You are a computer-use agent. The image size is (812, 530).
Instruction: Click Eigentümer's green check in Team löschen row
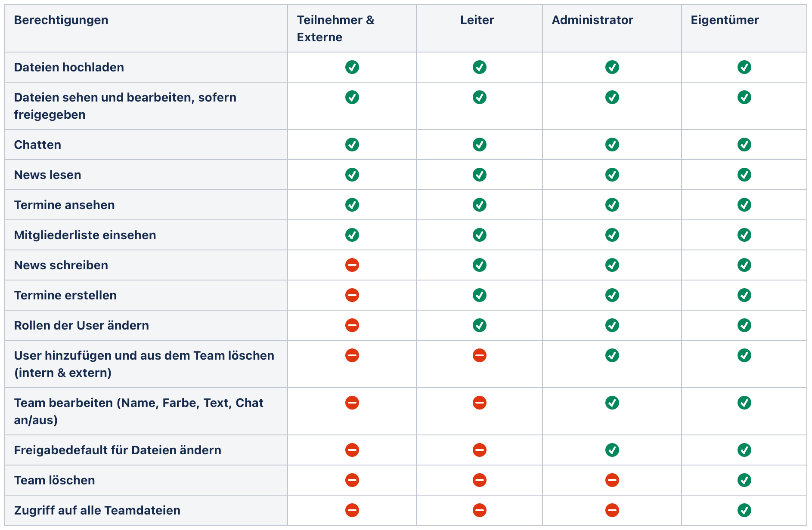(x=744, y=480)
